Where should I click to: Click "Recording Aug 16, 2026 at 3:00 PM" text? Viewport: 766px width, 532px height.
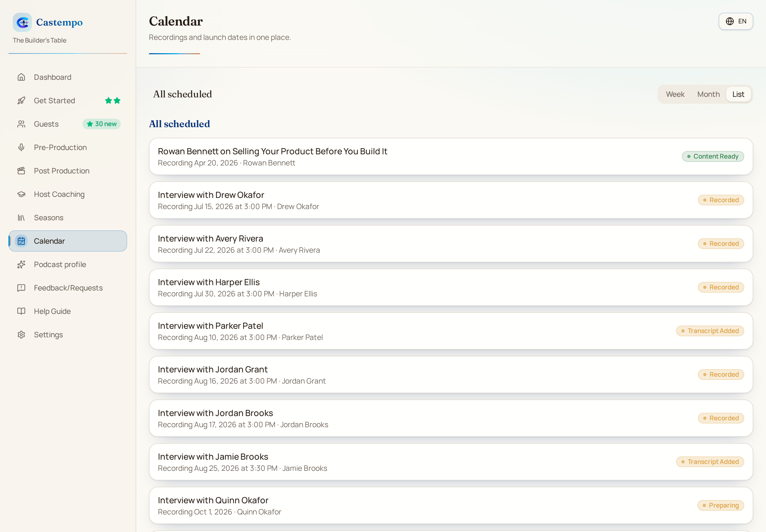(217, 381)
